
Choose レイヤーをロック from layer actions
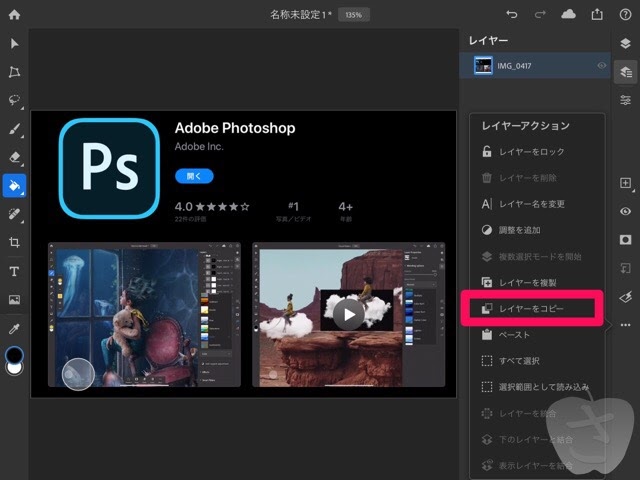click(x=537, y=152)
